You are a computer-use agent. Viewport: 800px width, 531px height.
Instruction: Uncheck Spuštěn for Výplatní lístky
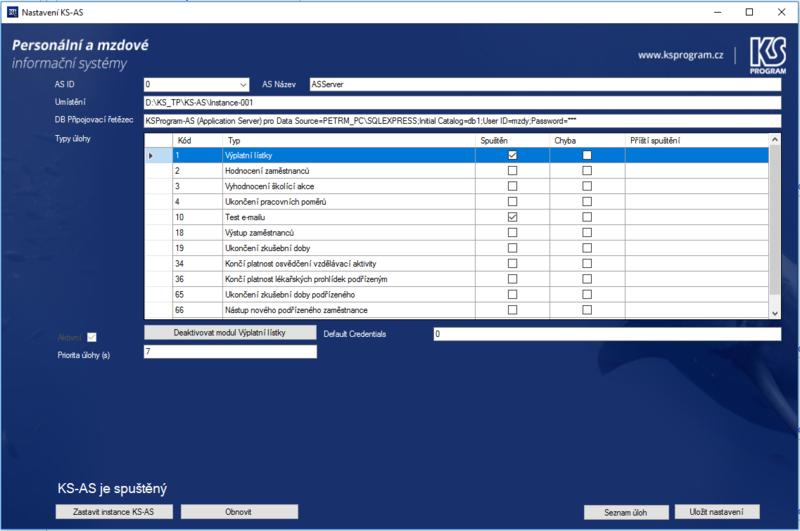tap(512, 155)
